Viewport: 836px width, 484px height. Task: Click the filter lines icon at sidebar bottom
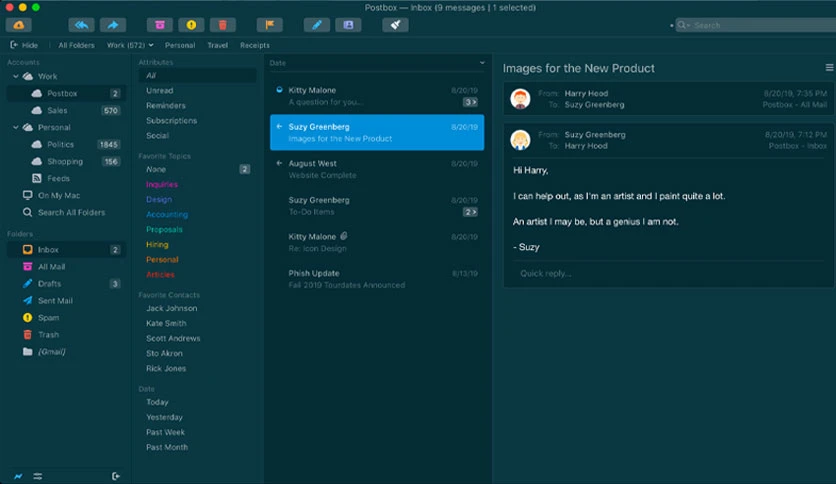(x=38, y=476)
